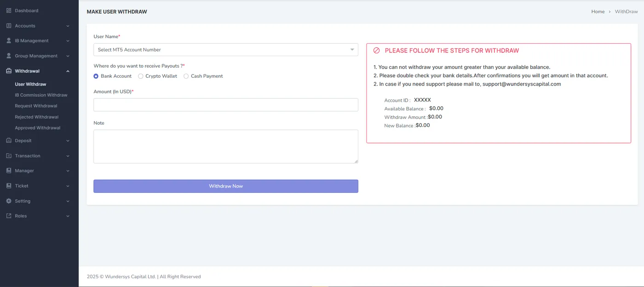
Task: Select the Bank Account payout option
Action: [96, 76]
